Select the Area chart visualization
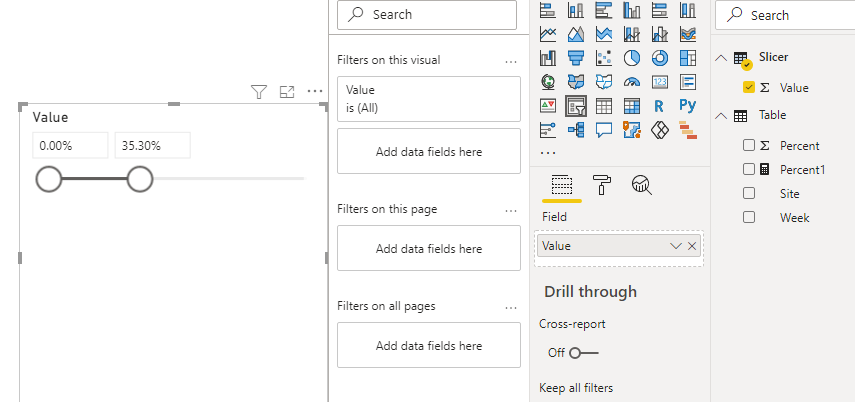The width and height of the screenshot is (855, 402). [576, 34]
